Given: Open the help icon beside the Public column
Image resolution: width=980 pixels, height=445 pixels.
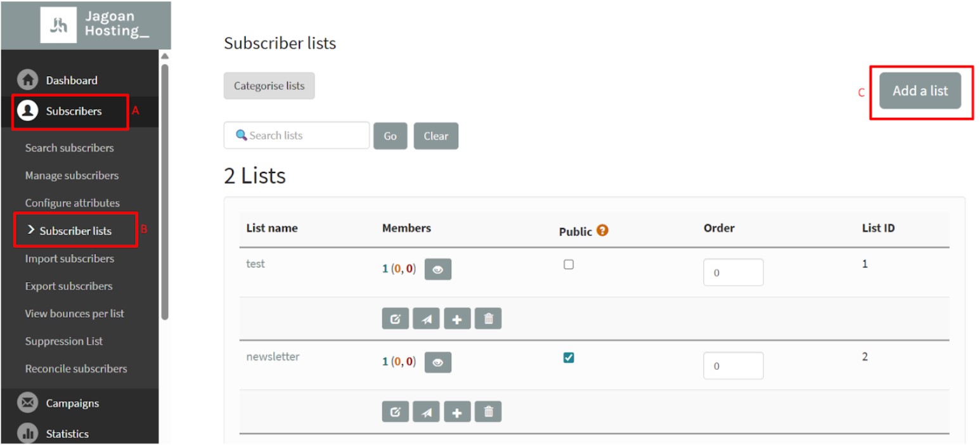Looking at the screenshot, I should (x=601, y=231).
